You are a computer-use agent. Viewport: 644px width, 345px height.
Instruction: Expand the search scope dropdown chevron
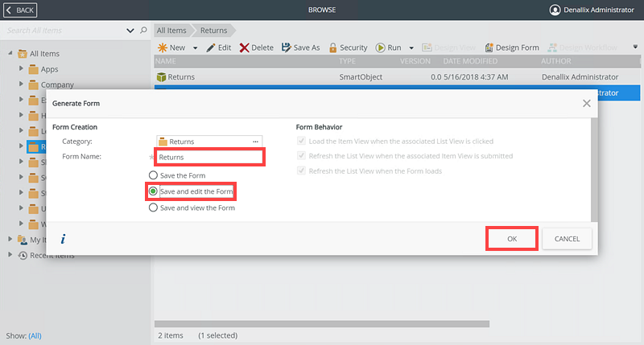[x=130, y=31]
